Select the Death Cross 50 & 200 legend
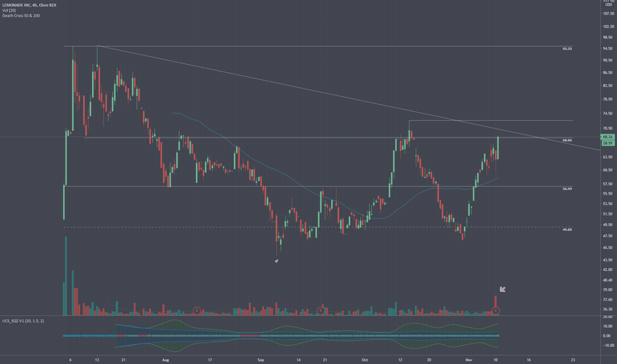 tap(21, 16)
